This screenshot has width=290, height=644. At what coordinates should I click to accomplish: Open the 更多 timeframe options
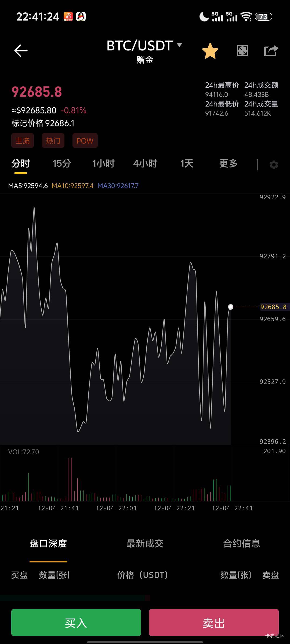(228, 163)
